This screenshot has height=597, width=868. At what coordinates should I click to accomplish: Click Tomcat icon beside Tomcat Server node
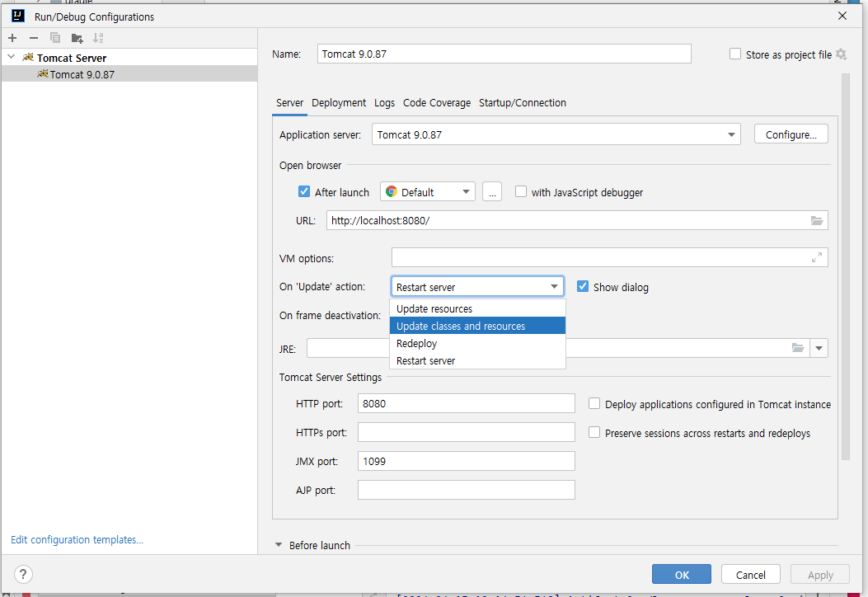click(x=28, y=57)
